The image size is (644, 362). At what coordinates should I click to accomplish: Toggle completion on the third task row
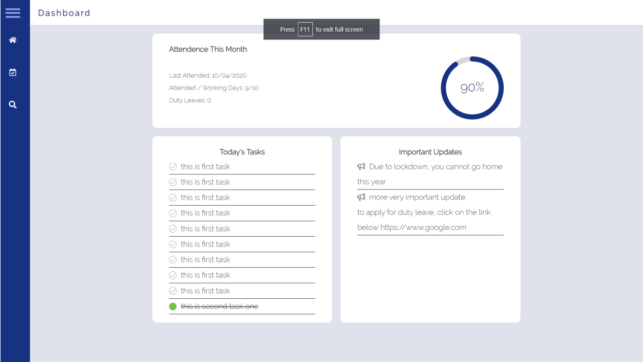pyautogui.click(x=172, y=197)
